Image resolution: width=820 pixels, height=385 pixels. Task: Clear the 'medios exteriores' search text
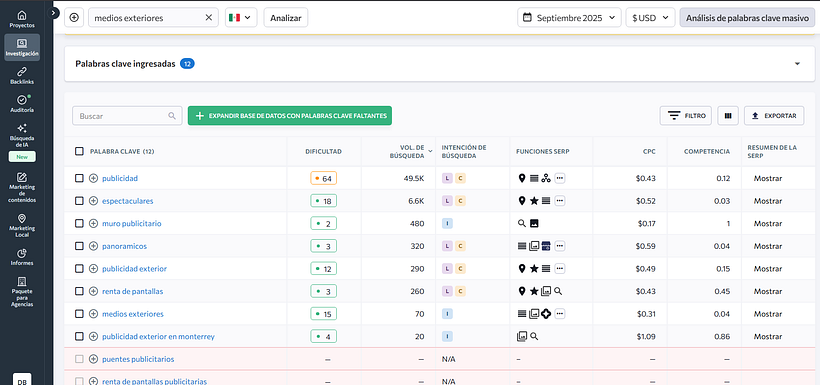pyautogui.click(x=209, y=17)
